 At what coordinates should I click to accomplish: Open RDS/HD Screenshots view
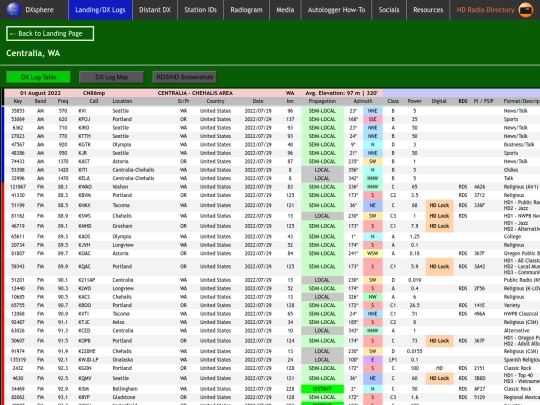185,77
